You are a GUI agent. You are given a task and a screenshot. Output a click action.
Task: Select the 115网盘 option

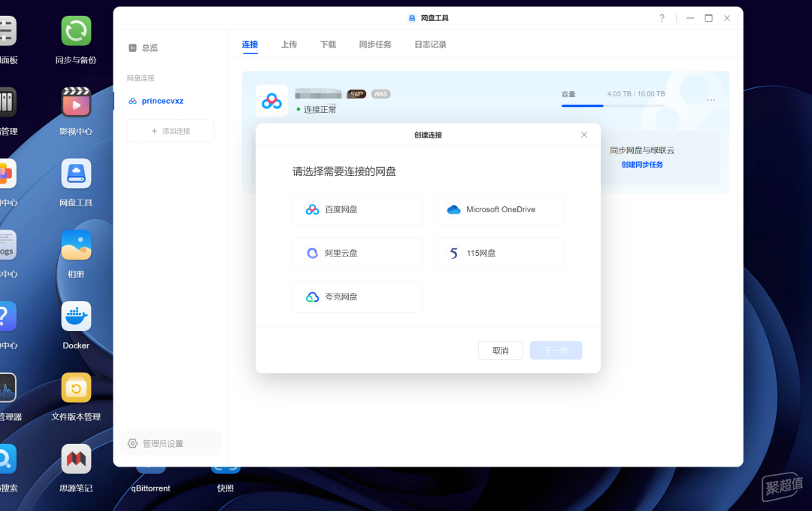click(x=498, y=253)
